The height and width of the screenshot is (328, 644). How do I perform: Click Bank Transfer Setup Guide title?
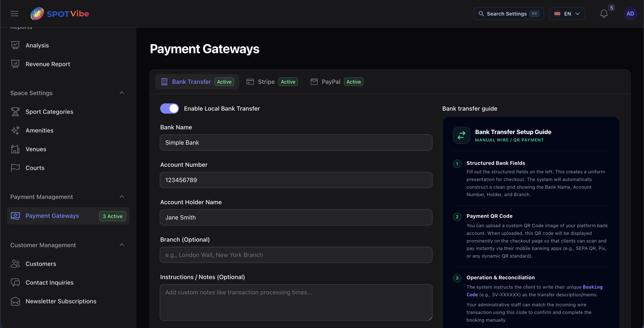tap(513, 132)
